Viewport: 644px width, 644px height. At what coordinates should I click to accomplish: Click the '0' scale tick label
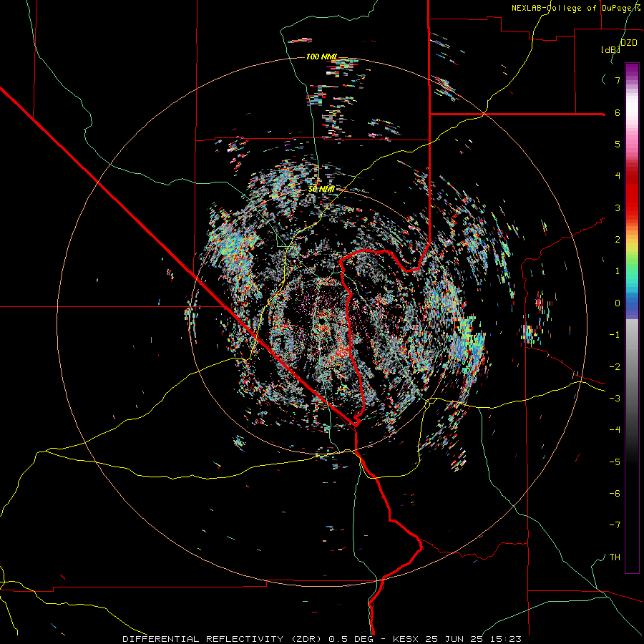(618, 303)
